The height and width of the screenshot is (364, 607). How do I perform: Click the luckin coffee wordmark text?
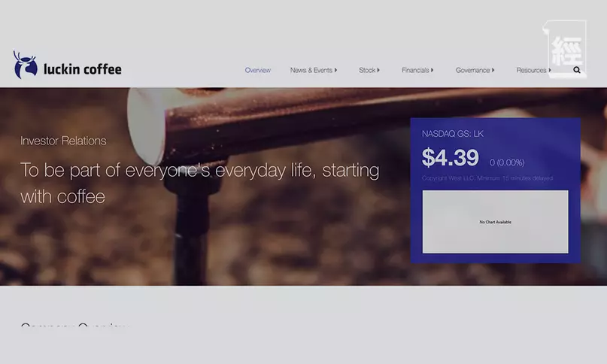click(83, 69)
